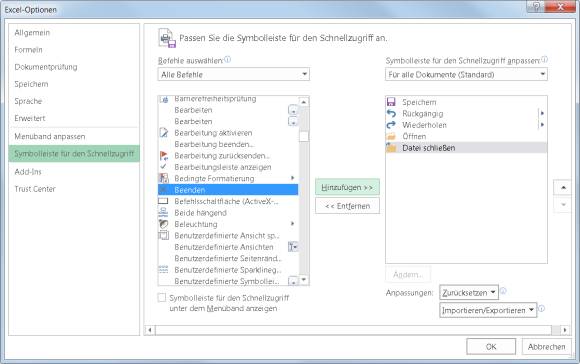Click the Beleuchtung icon in the command list
The width and height of the screenshot is (580, 364).
point(163,224)
